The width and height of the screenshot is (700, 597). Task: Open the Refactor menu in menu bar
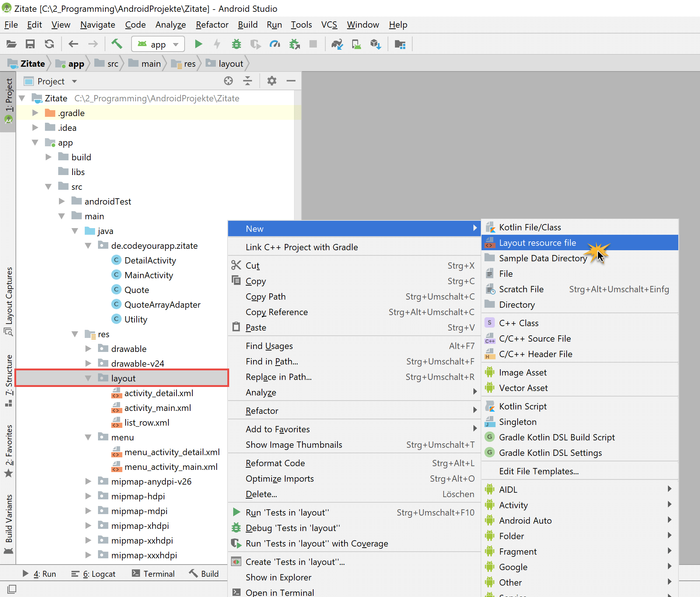pos(212,25)
